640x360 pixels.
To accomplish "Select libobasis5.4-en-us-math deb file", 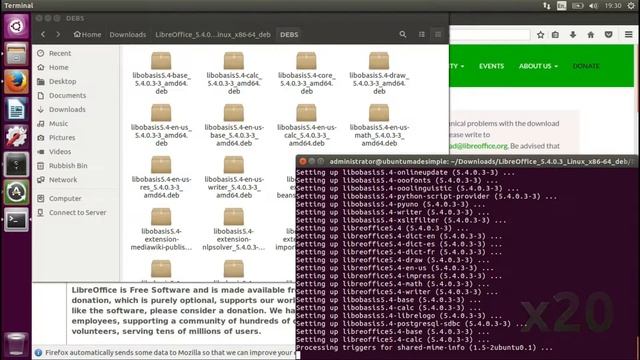I will [x=379, y=126].
